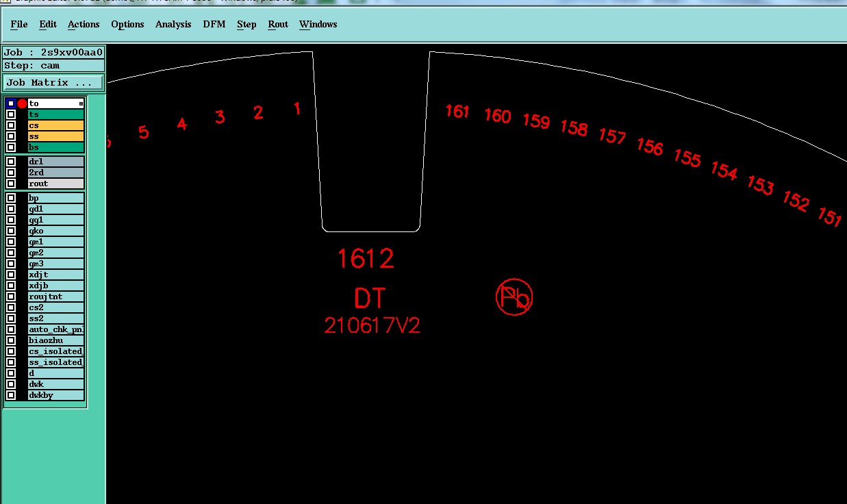Click the Step: cam field

[53, 66]
